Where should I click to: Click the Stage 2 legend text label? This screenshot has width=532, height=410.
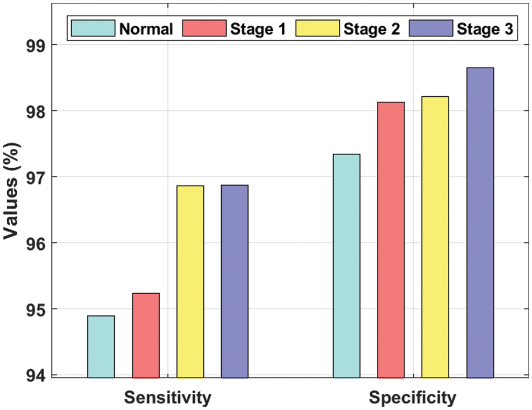click(372, 29)
